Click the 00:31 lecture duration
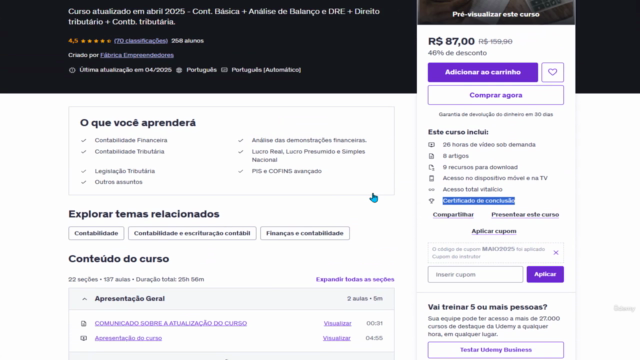 374,323
